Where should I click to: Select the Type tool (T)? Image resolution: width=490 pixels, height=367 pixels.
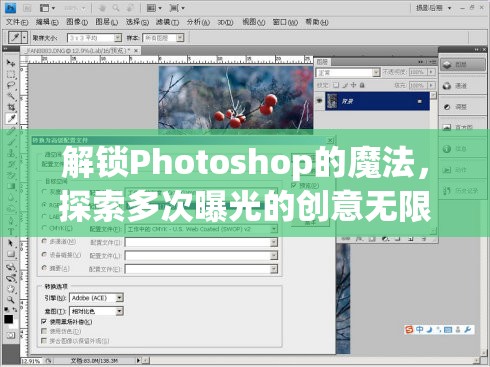(11, 231)
